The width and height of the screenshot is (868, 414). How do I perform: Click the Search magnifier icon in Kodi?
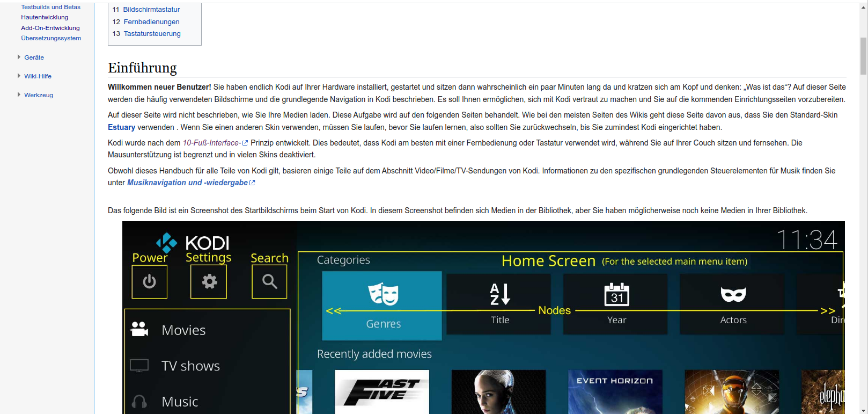(269, 281)
